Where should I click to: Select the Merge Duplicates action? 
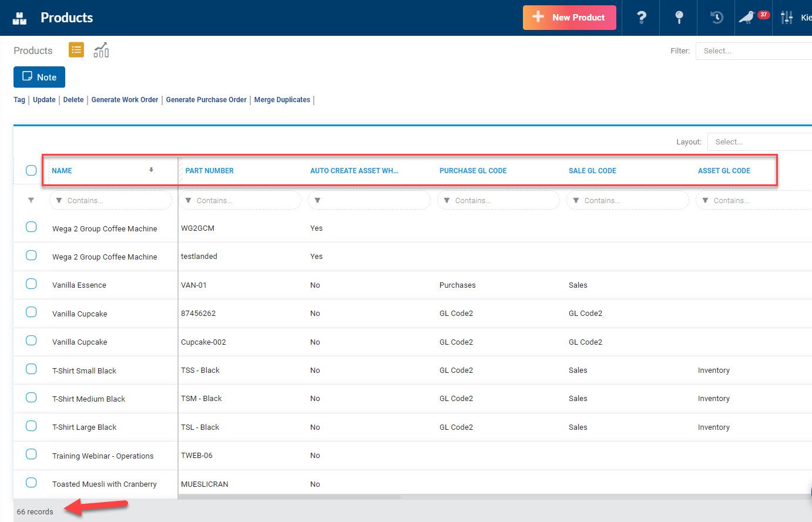(x=282, y=99)
